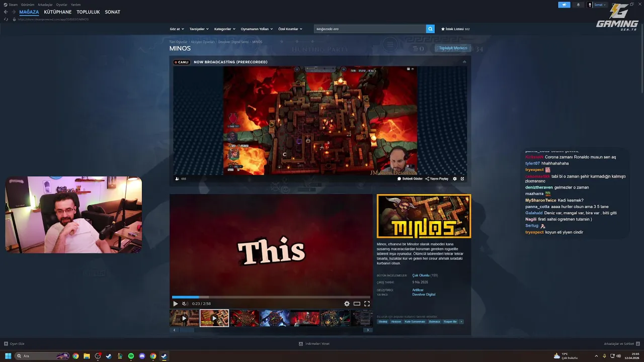The height and width of the screenshot is (362, 644).
Task: Open the Arkadaşlar menu
Action: coord(45,5)
